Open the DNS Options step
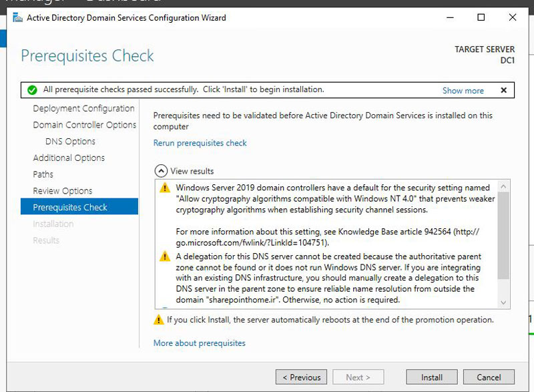Image resolution: width=534 pixels, height=392 pixels. [71, 142]
